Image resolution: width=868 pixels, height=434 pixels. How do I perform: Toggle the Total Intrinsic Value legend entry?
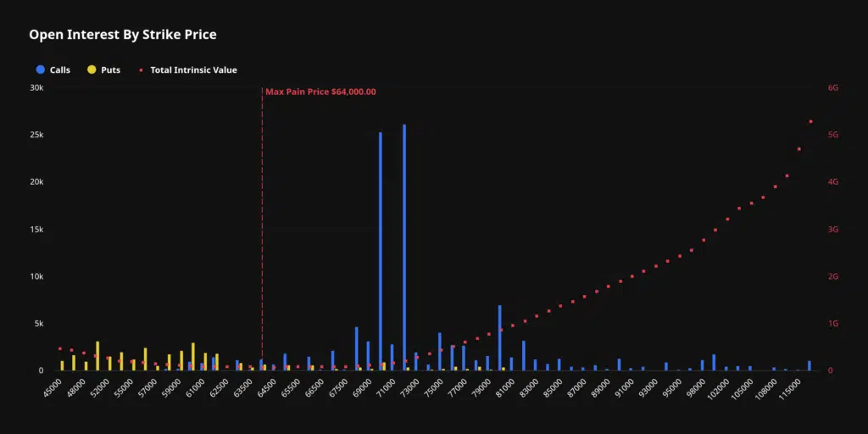(187, 70)
